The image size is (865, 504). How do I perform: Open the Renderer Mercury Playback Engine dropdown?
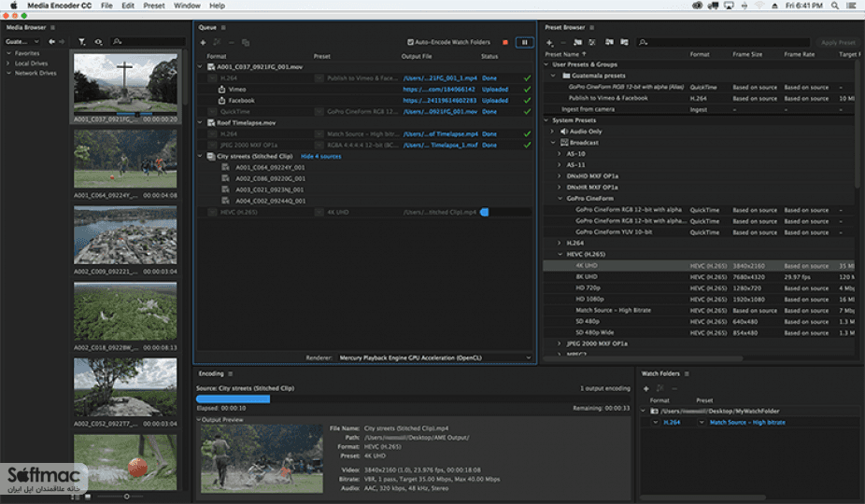[435, 357]
